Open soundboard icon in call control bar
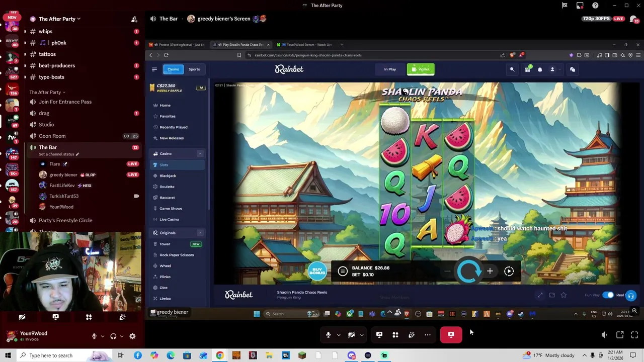The image size is (644, 362). 412,335
